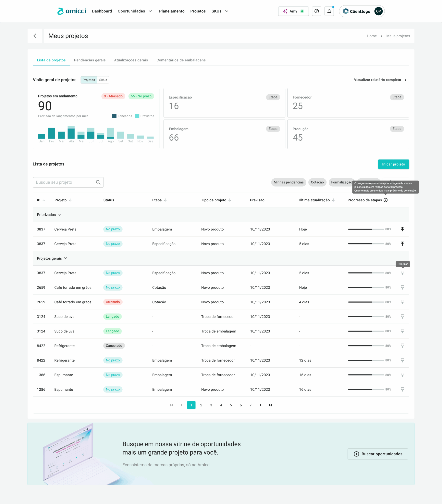Image resolution: width=442 pixels, height=504 pixels.
Task: Switch overview toggle to SKUs
Action: (103, 80)
